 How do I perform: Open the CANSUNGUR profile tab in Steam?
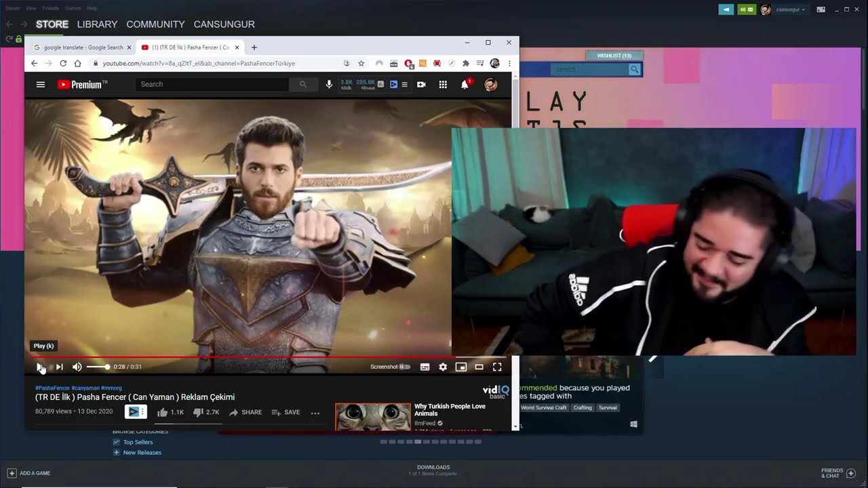pyautogui.click(x=224, y=24)
